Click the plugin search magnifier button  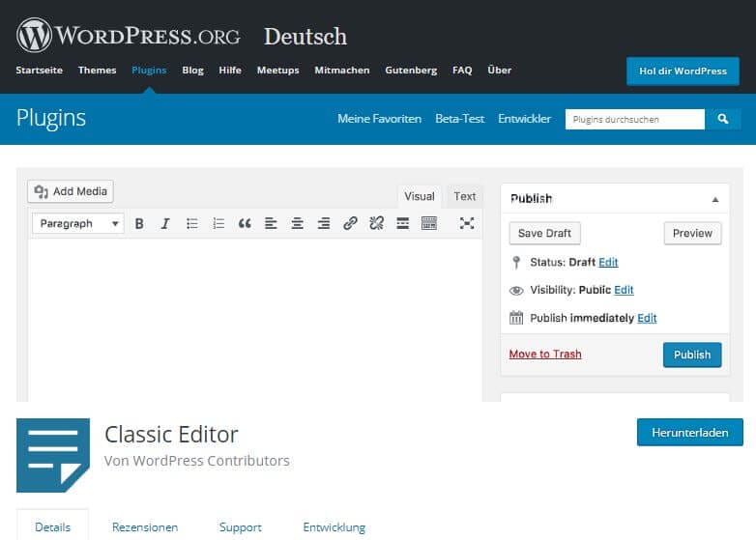(x=723, y=119)
